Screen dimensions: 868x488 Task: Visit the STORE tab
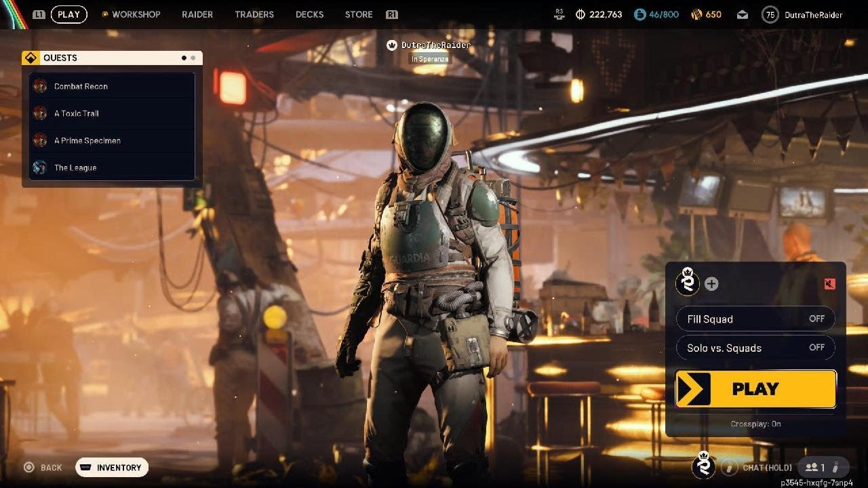point(359,14)
